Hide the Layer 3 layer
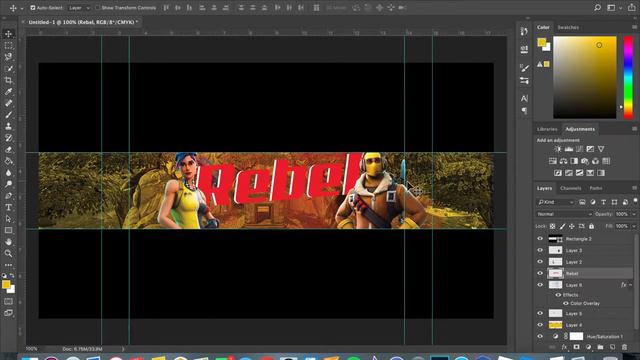This screenshot has height=360, width=640. click(540, 250)
